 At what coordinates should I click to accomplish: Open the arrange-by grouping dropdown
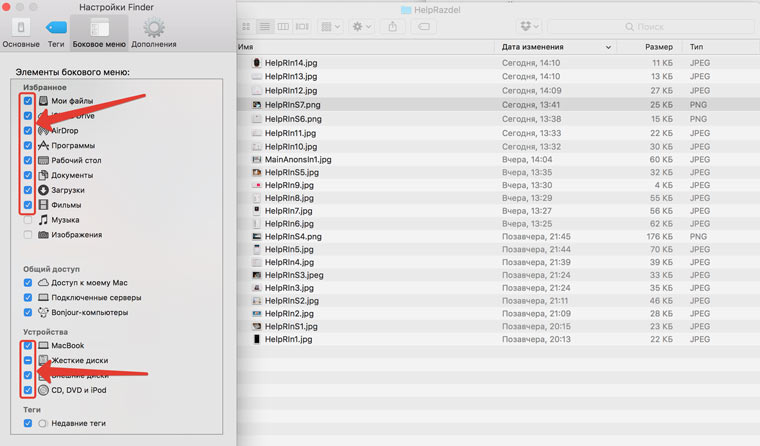[331, 27]
